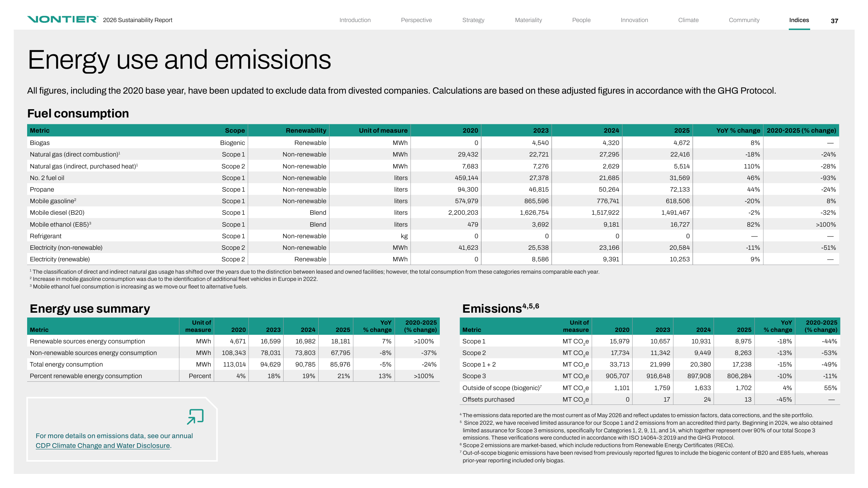This screenshot has height=488, width=868.
Task: Click the 905,707 Scope 3 value
Action: tap(617, 376)
